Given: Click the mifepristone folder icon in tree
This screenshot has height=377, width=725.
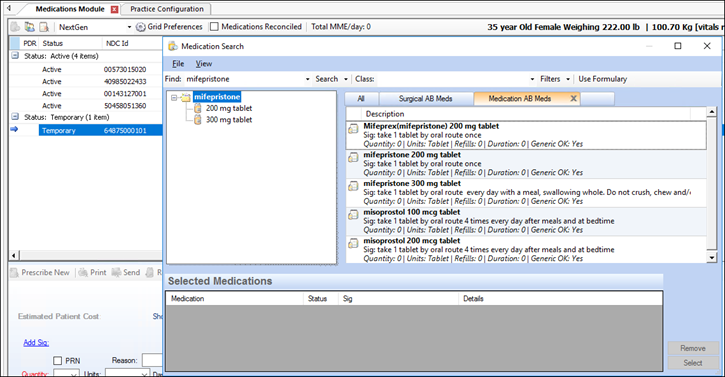Looking at the screenshot, I should click(186, 97).
